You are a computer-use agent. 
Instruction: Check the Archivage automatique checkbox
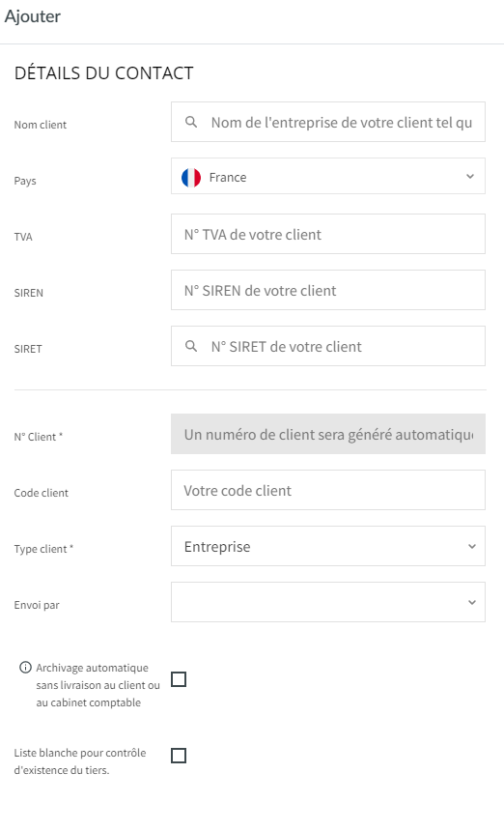[x=179, y=679]
